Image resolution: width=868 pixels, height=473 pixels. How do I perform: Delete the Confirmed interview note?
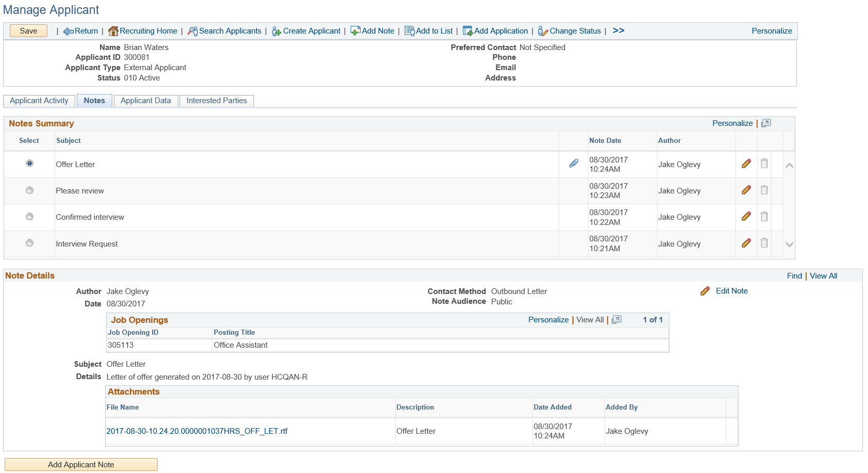[764, 217]
